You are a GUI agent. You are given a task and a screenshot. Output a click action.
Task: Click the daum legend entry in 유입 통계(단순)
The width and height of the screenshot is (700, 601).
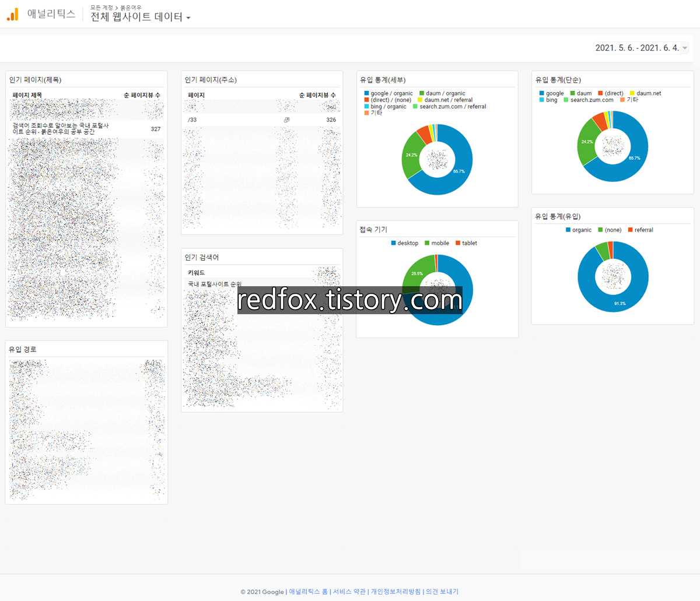click(581, 93)
